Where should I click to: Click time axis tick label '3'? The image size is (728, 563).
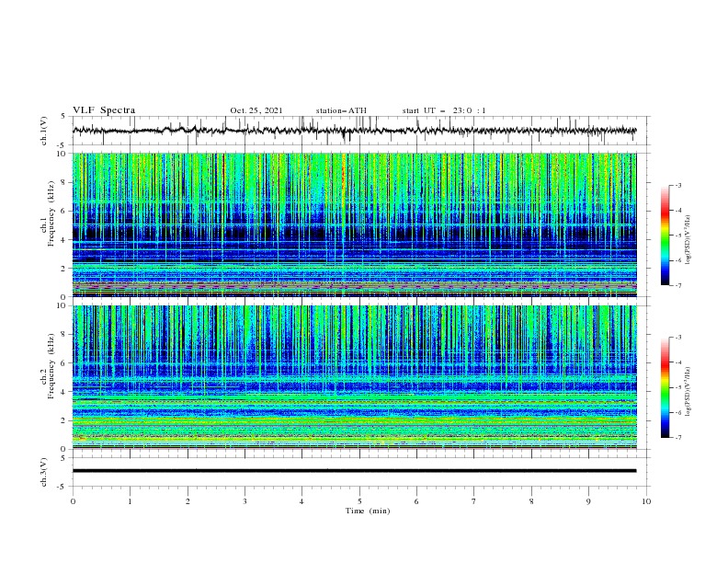click(x=245, y=501)
